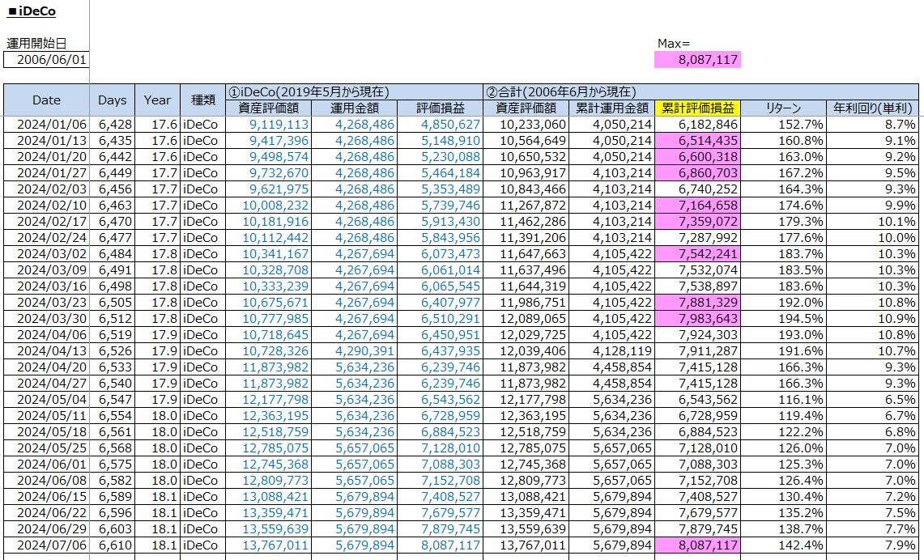Click the Date column header
924x560 pixels.
pos(46,100)
